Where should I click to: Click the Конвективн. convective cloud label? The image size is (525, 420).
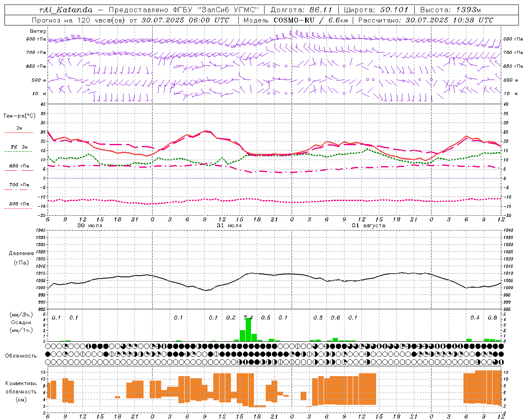(x=21, y=383)
